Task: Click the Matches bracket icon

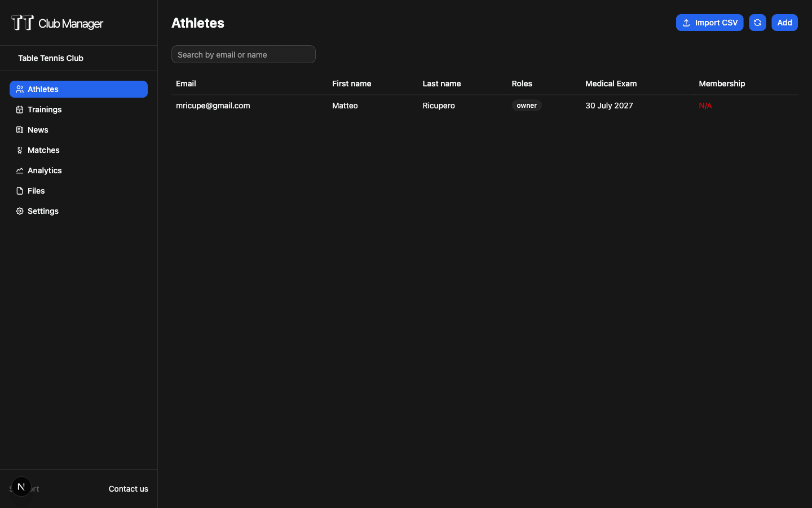Action: pos(20,150)
